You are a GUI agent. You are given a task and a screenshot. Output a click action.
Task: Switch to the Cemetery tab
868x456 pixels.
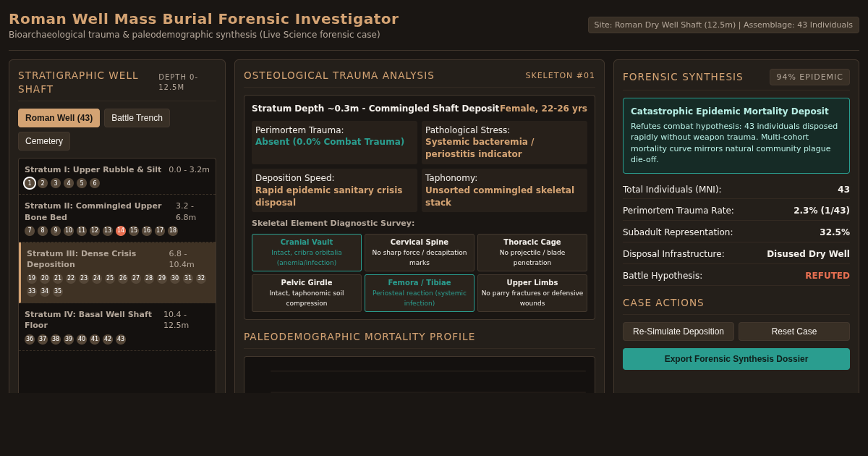point(44,141)
